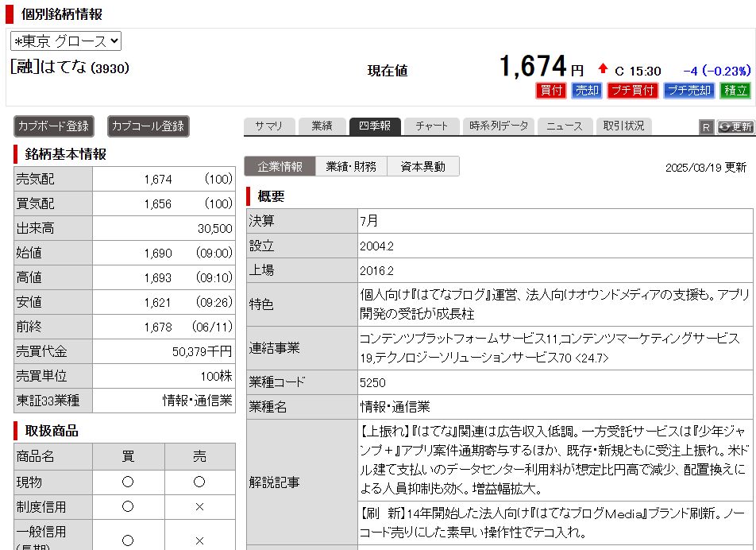
Task: Switch to the ニュース tab
Action: [564, 126]
